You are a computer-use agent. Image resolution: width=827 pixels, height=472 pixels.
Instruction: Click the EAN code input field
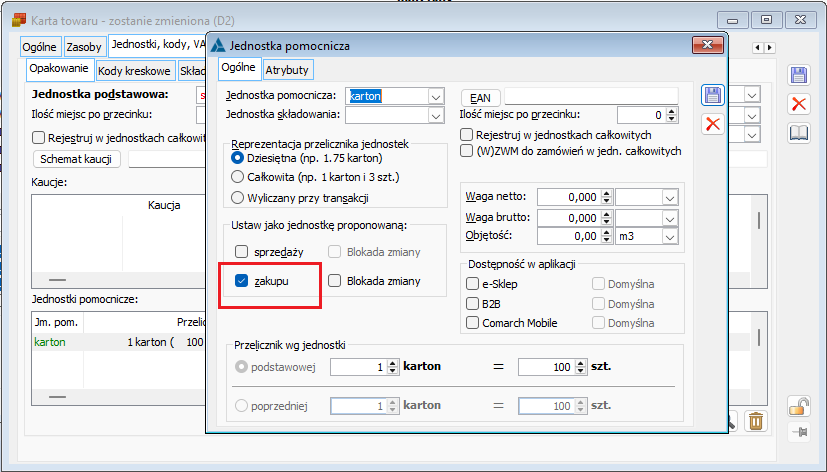pyautogui.click(x=591, y=96)
